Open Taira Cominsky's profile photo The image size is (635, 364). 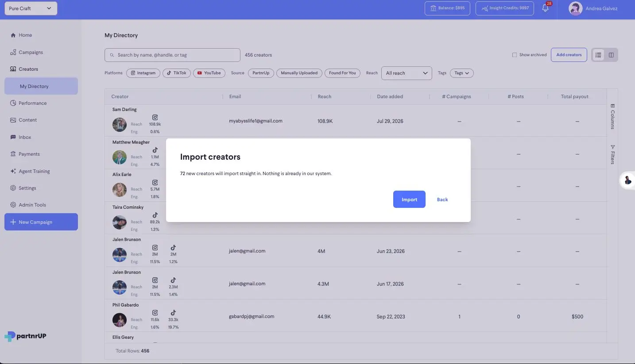click(120, 222)
